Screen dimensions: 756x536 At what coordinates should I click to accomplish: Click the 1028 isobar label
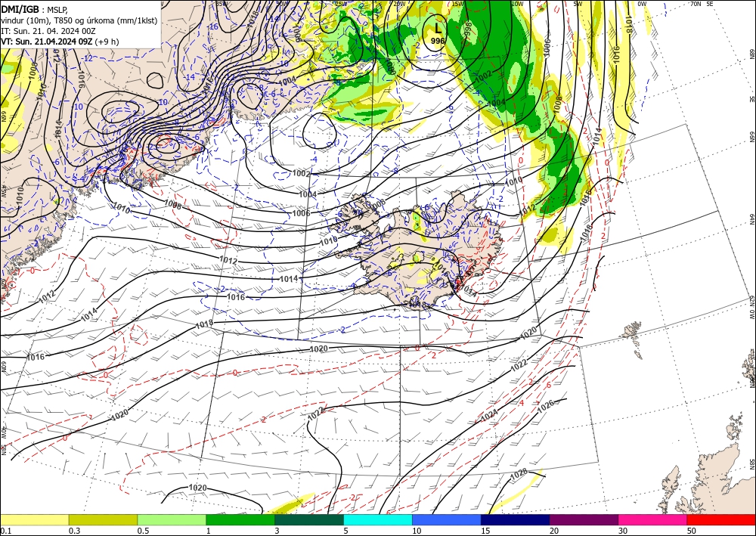519,472
